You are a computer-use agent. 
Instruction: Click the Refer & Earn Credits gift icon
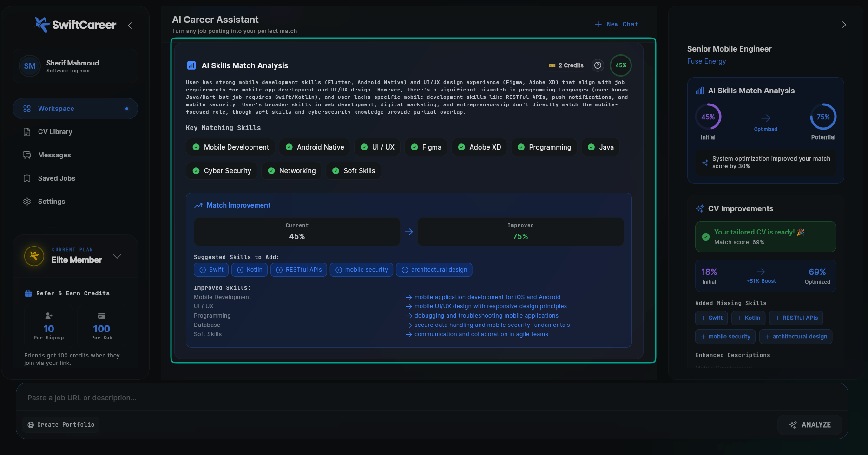tap(27, 293)
